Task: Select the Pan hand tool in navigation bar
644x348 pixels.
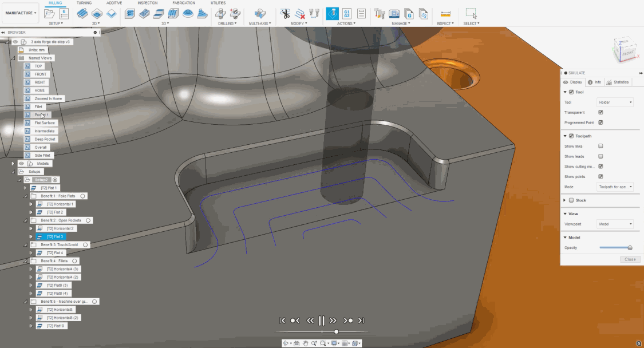Action: [x=306, y=343]
